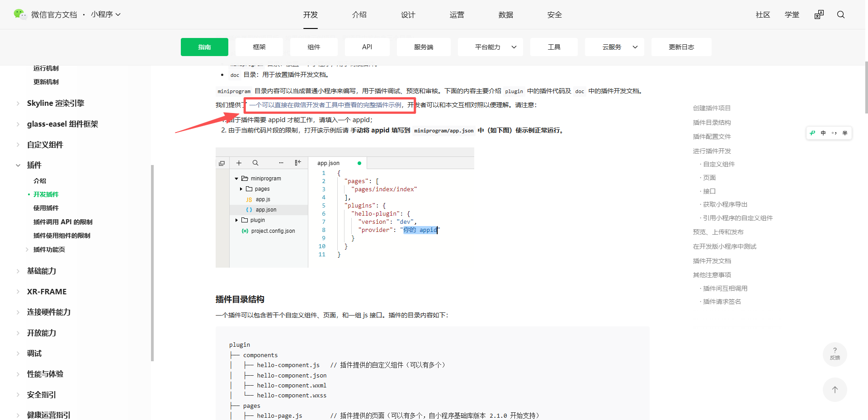Switch to the 设计 top tab
Image resolution: width=868 pixels, height=420 pixels.
coord(408,14)
